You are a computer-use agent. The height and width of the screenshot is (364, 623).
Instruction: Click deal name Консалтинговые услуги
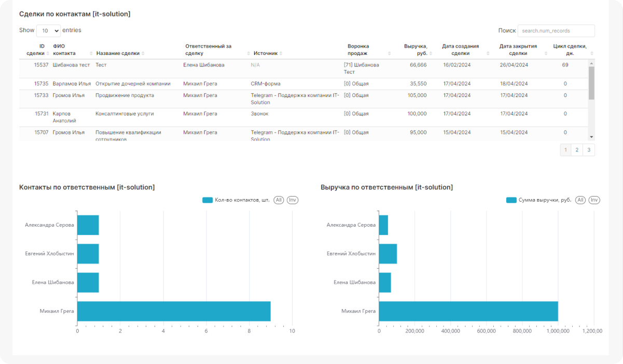tap(124, 114)
